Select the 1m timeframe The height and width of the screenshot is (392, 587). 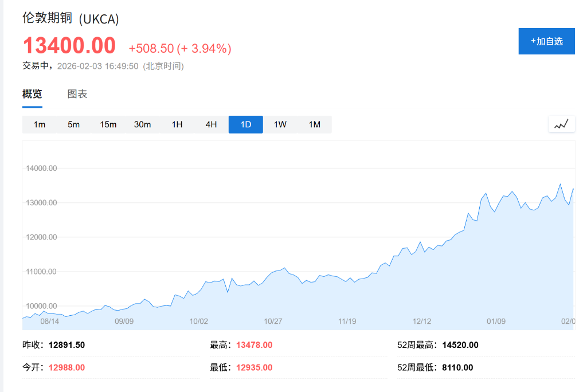(40, 124)
